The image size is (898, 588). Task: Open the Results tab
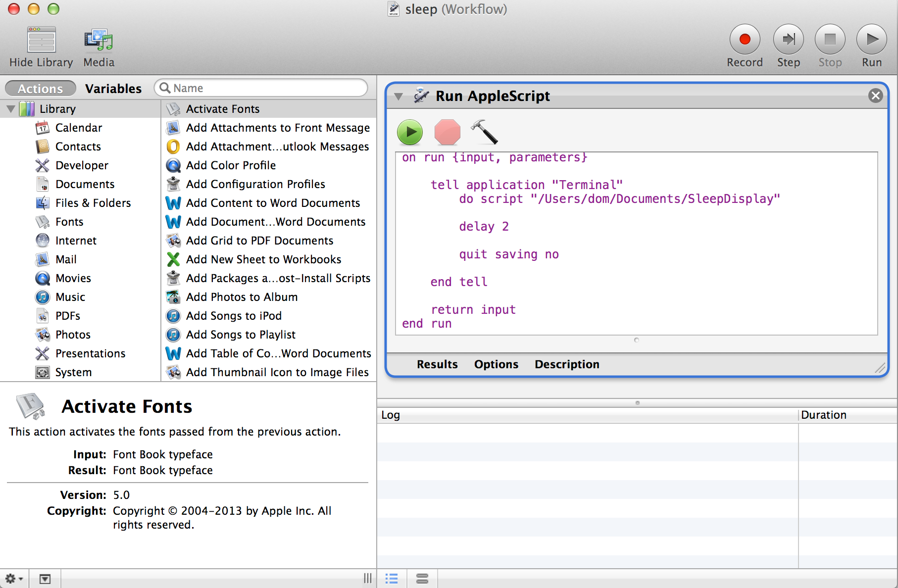[x=437, y=364]
